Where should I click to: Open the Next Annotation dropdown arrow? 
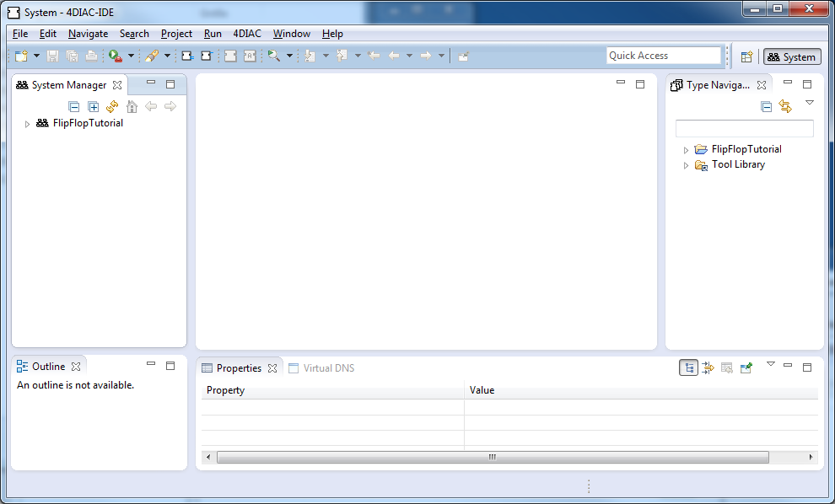pyautogui.click(x=326, y=56)
